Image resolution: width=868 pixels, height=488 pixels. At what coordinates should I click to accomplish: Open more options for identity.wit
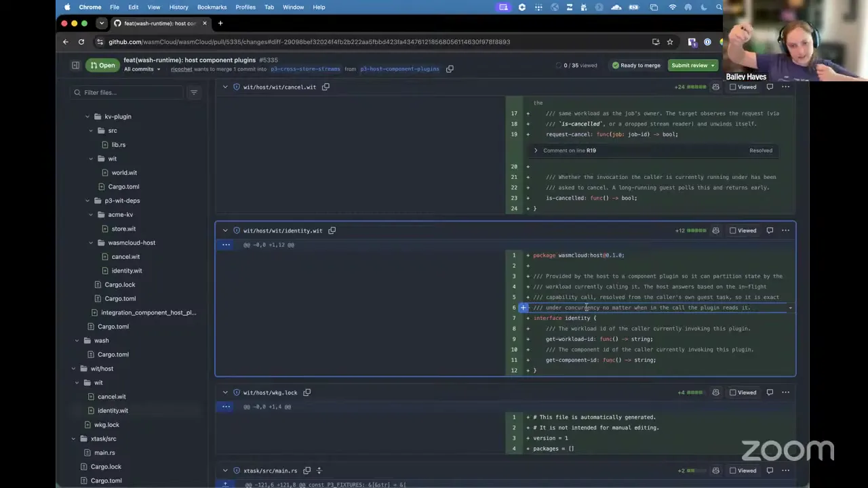click(x=786, y=230)
